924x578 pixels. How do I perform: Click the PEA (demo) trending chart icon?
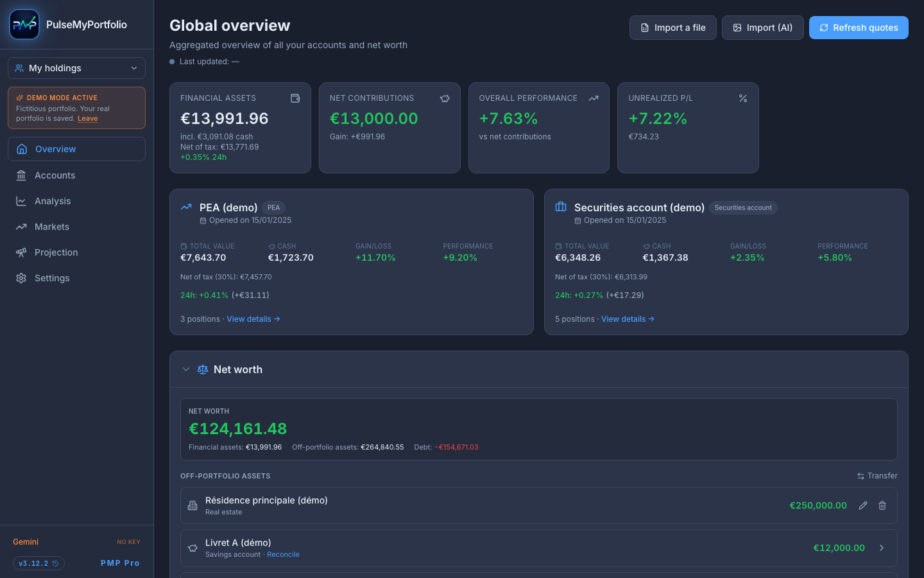[x=186, y=207]
